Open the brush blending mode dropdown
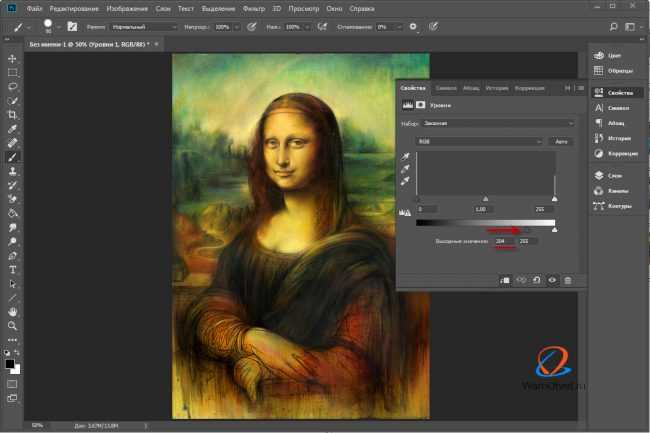The height and width of the screenshot is (433, 650). pos(144,27)
